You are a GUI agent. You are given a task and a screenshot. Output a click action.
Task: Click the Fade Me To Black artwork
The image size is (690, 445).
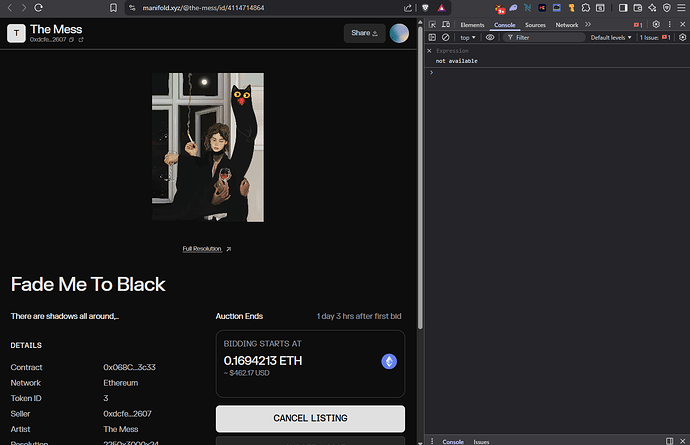point(208,147)
